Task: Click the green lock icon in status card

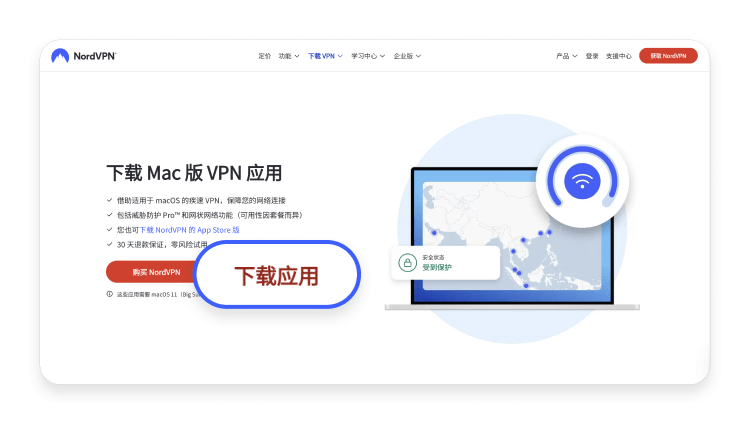Action: [408, 262]
